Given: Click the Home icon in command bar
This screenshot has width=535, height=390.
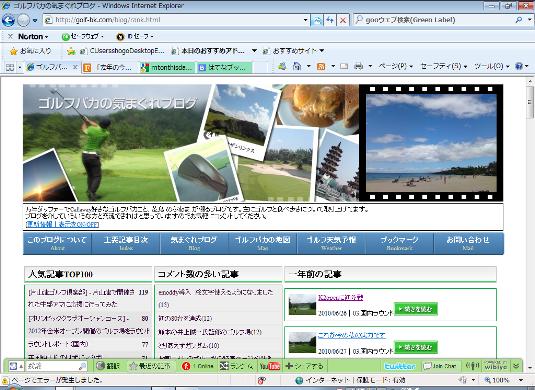Looking at the screenshot, I should pos(297,66).
